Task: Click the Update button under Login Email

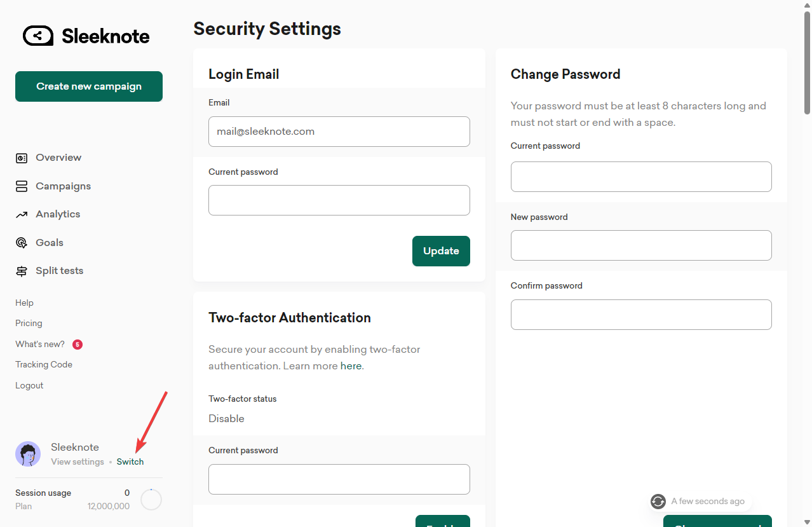Action: coord(441,251)
